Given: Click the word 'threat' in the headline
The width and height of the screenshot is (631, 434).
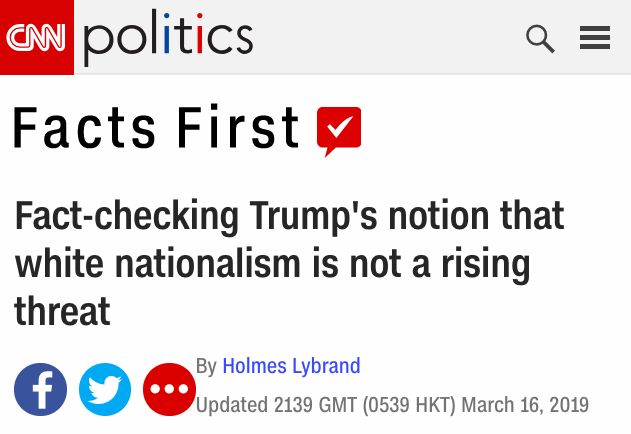Looking at the screenshot, I should click(62, 311).
